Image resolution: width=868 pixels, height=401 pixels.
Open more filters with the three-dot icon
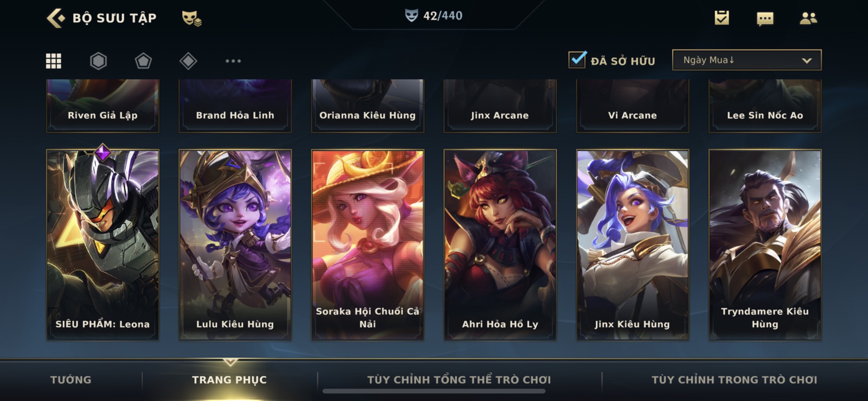click(233, 61)
